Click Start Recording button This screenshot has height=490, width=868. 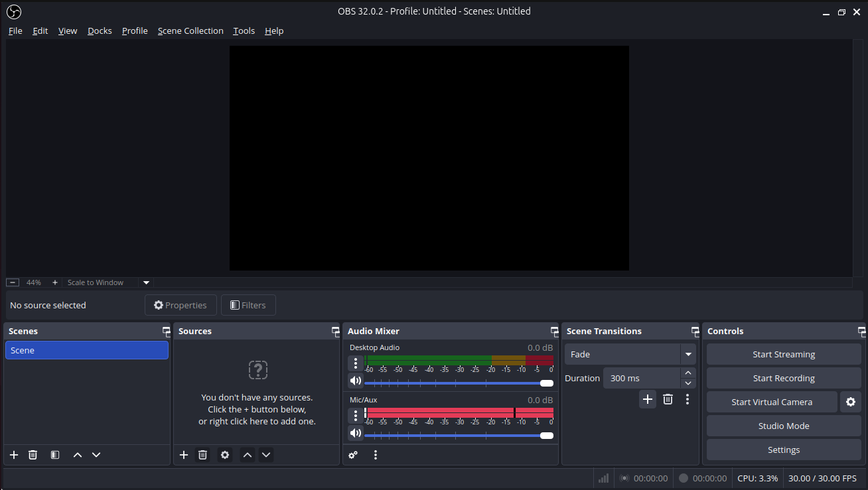[784, 378]
